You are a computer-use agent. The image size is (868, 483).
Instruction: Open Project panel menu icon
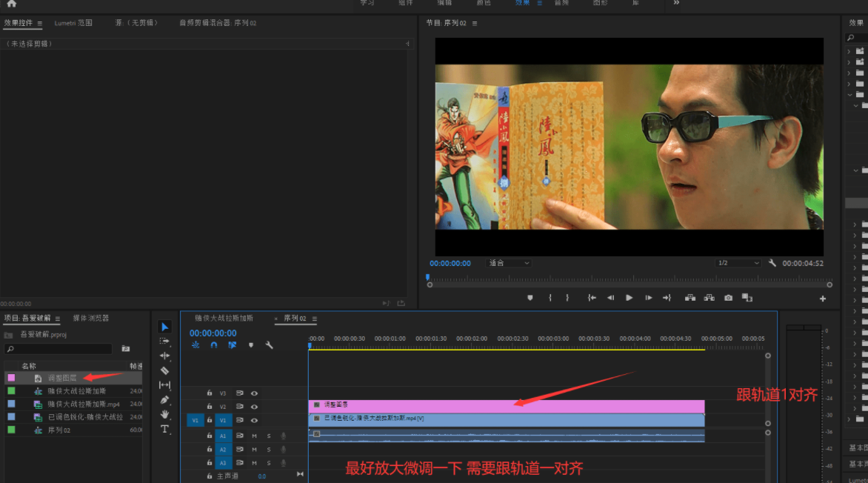[58, 319]
